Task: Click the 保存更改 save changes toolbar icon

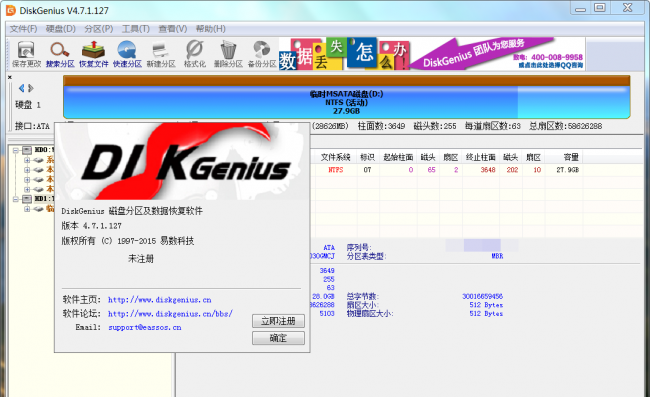Action: pos(26,54)
